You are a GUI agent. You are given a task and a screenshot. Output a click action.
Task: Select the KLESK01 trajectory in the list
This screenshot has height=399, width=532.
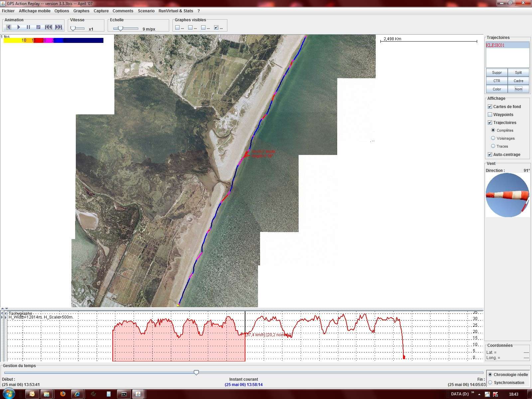tap(507, 45)
